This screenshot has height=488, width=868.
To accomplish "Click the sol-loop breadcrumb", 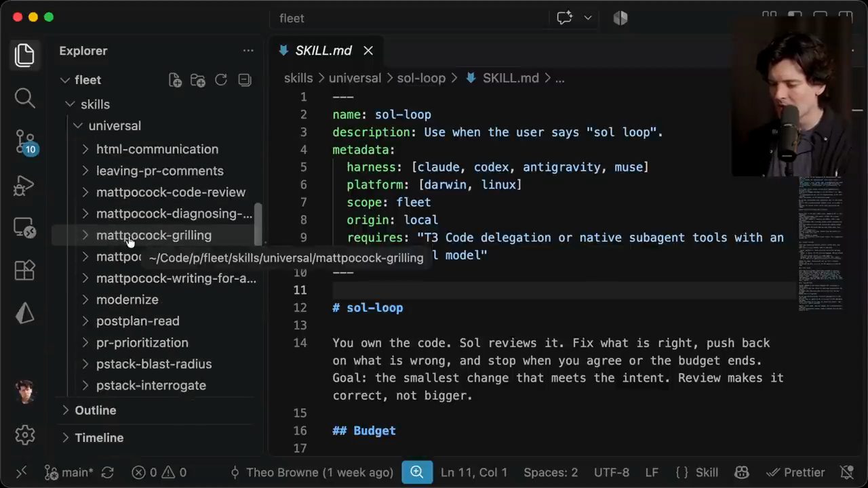I will (421, 78).
